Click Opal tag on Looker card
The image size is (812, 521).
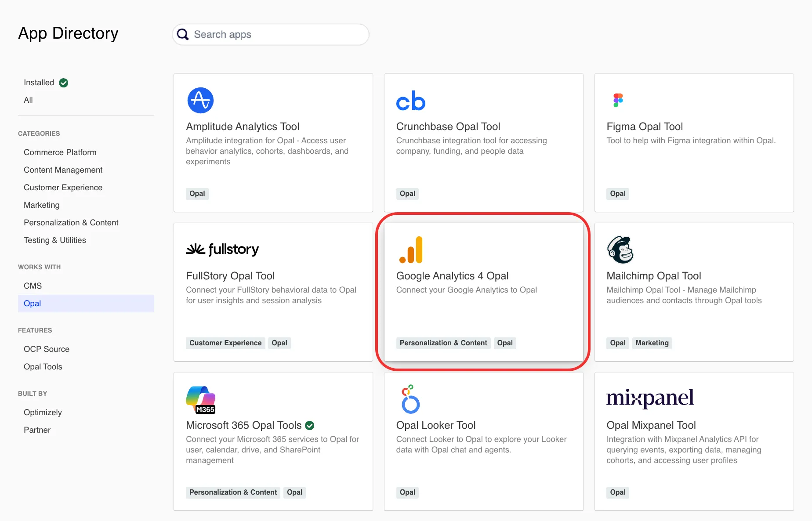point(408,492)
